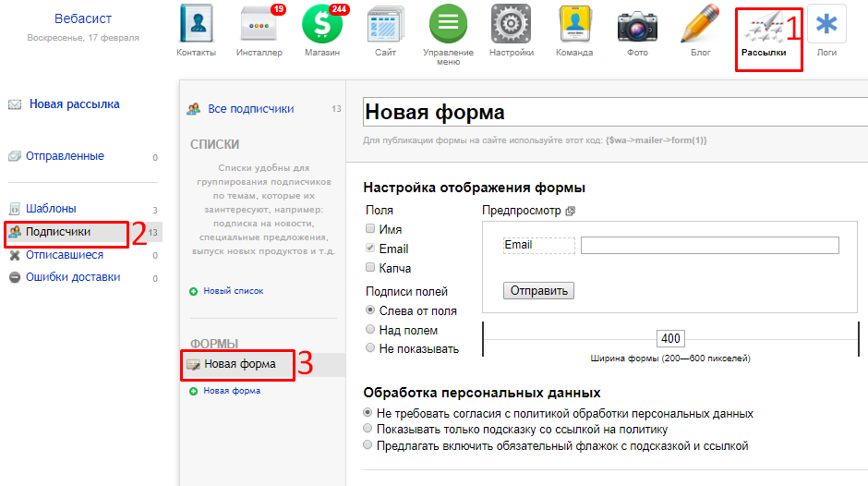Click the Новая форма title field

point(616,113)
